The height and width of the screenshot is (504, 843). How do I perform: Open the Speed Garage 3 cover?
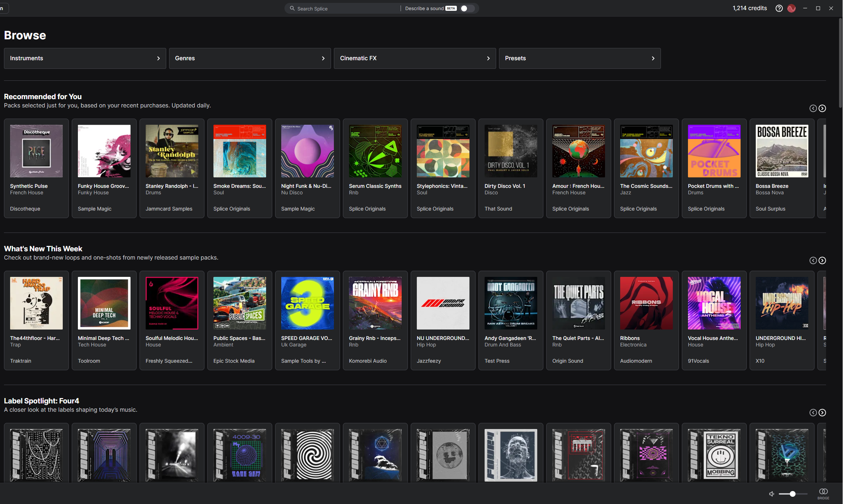308,303
